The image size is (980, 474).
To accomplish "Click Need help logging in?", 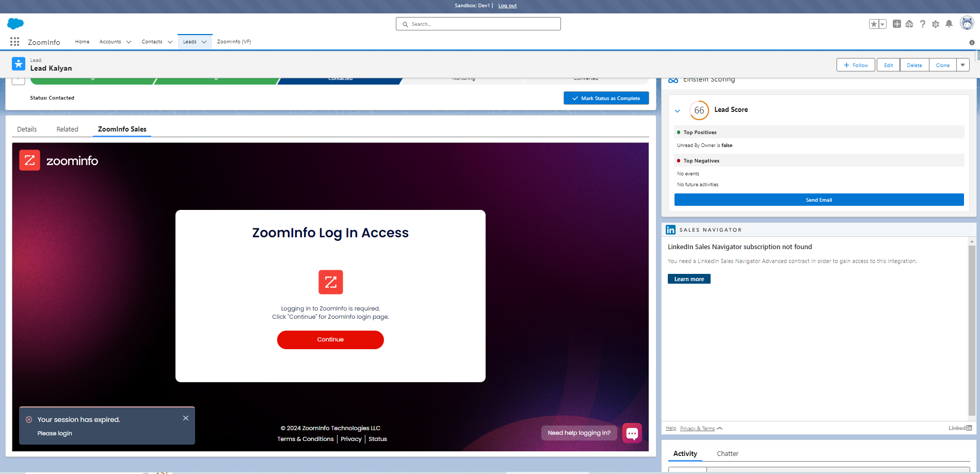I will coord(579,433).
